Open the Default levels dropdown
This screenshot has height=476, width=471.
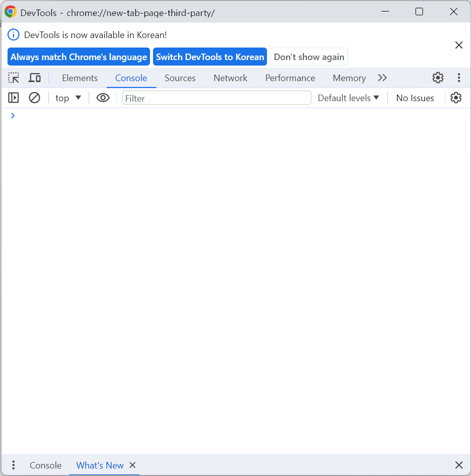pos(348,98)
